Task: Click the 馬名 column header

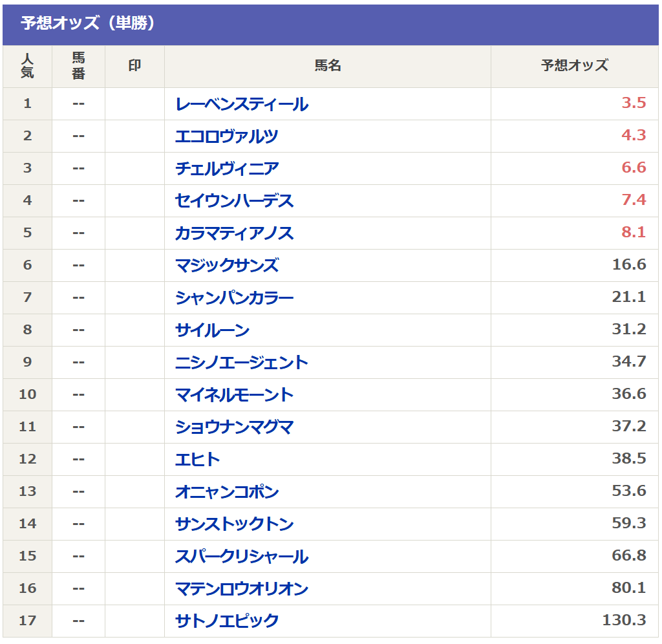Action: tap(327, 66)
